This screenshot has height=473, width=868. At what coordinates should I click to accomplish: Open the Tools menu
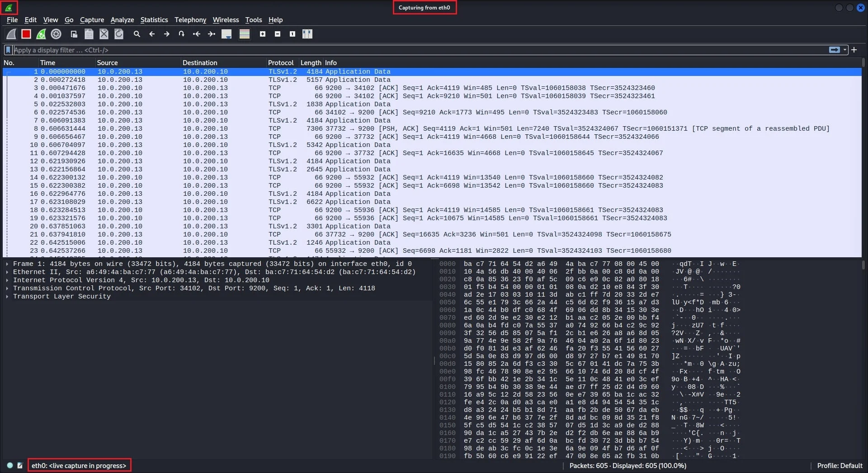click(254, 20)
